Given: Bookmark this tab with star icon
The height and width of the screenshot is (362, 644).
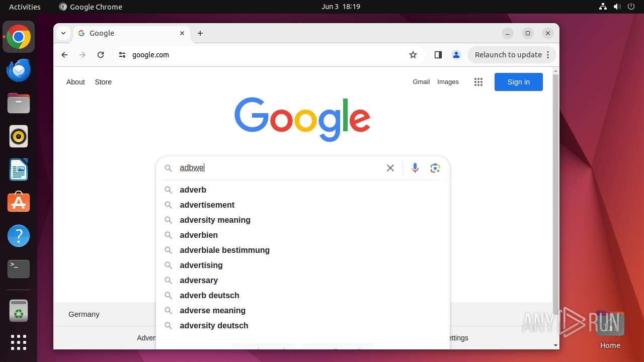Looking at the screenshot, I should coord(413,55).
